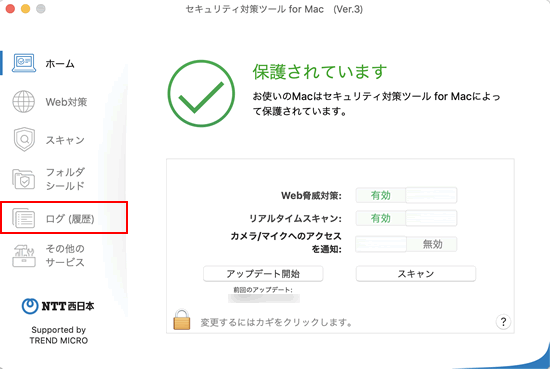The width and height of the screenshot is (550, 369).
Task: Enable カメラ/マイクへのアクセス notification toggle
Action: (406, 244)
